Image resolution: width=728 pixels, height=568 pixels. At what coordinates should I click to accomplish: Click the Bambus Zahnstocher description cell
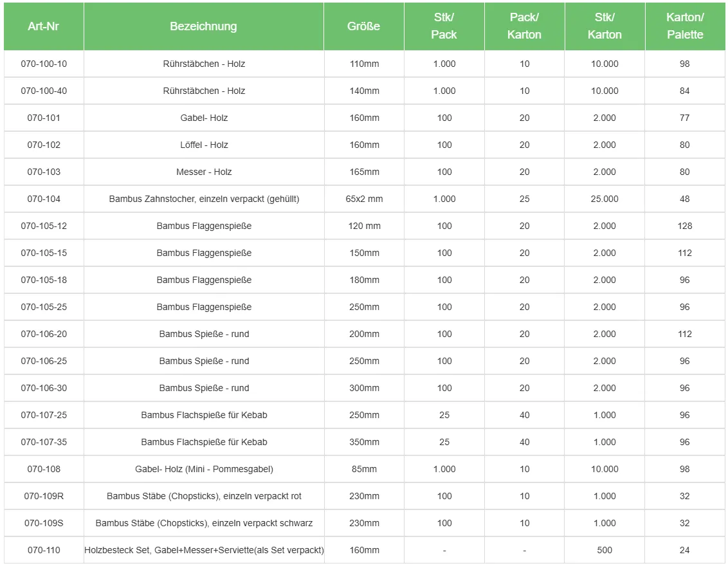coord(204,199)
